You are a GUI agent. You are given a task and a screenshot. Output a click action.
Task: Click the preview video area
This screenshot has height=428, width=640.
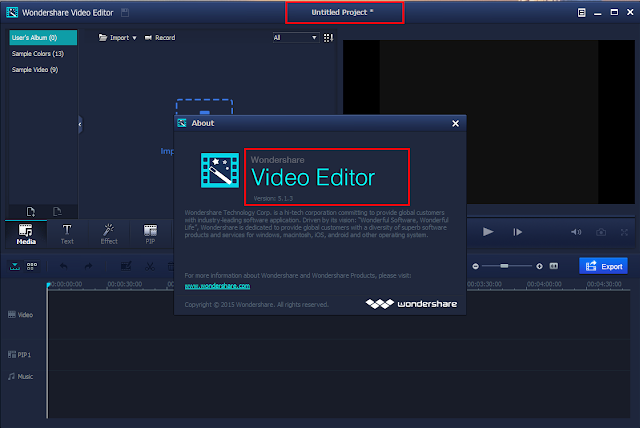[x=489, y=122]
